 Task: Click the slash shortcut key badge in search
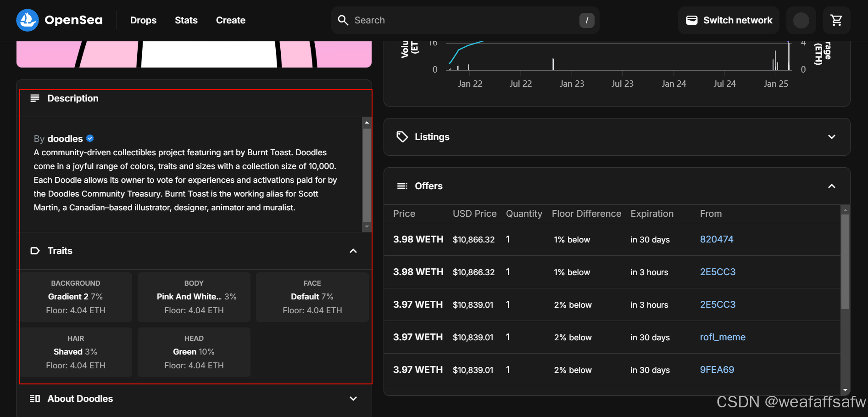click(587, 20)
